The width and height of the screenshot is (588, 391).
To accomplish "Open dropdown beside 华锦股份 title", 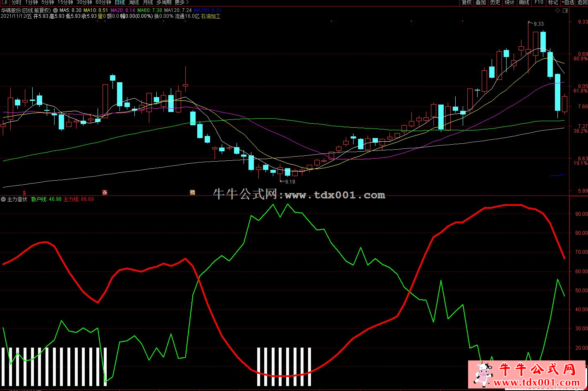I will (x=55, y=10).
